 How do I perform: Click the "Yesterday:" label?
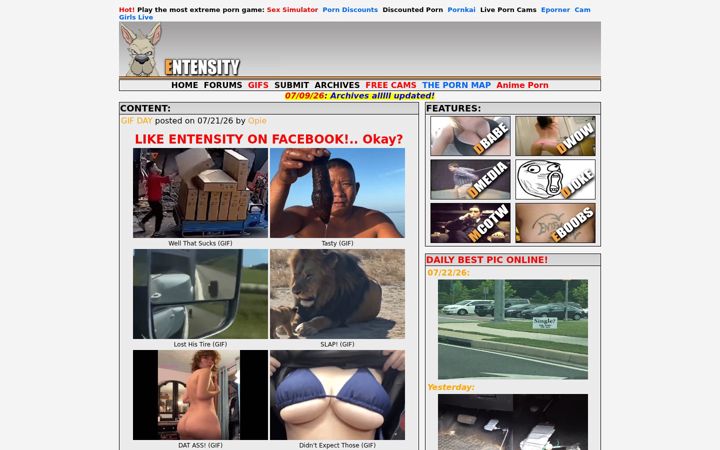click(x=451, y=387)
